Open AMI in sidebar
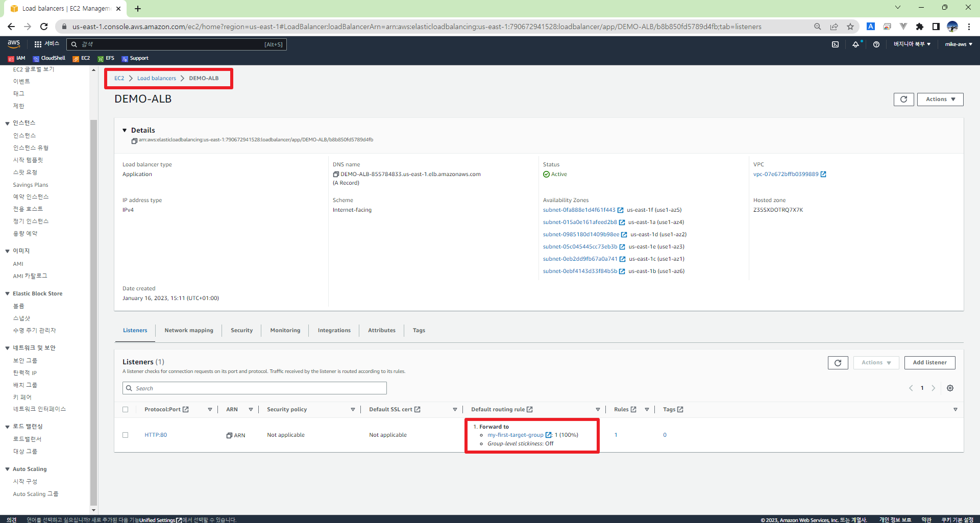The image size is (980, 523). [x=18, y=264]
